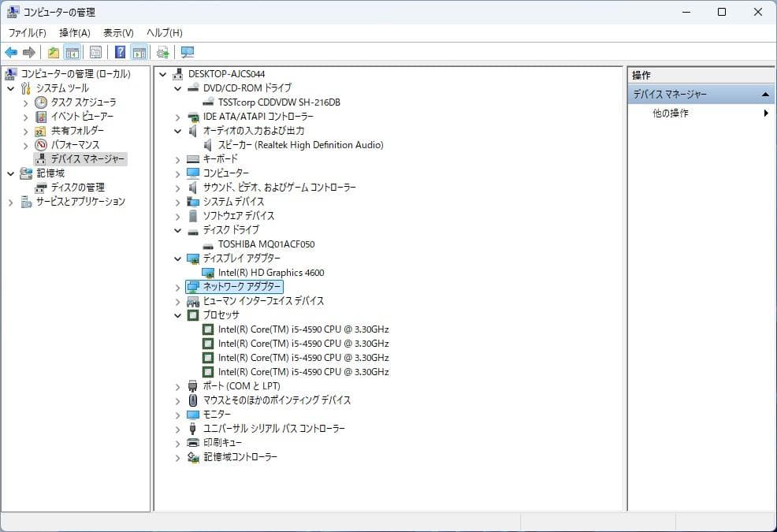Open the 操作 menu
The width and height of the screenshot is (777, 532).
(75, 32)
